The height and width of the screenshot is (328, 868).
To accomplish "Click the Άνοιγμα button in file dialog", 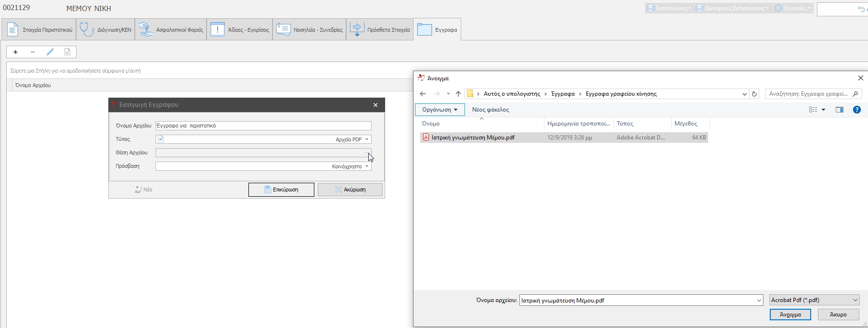I will tap(790, 315).
